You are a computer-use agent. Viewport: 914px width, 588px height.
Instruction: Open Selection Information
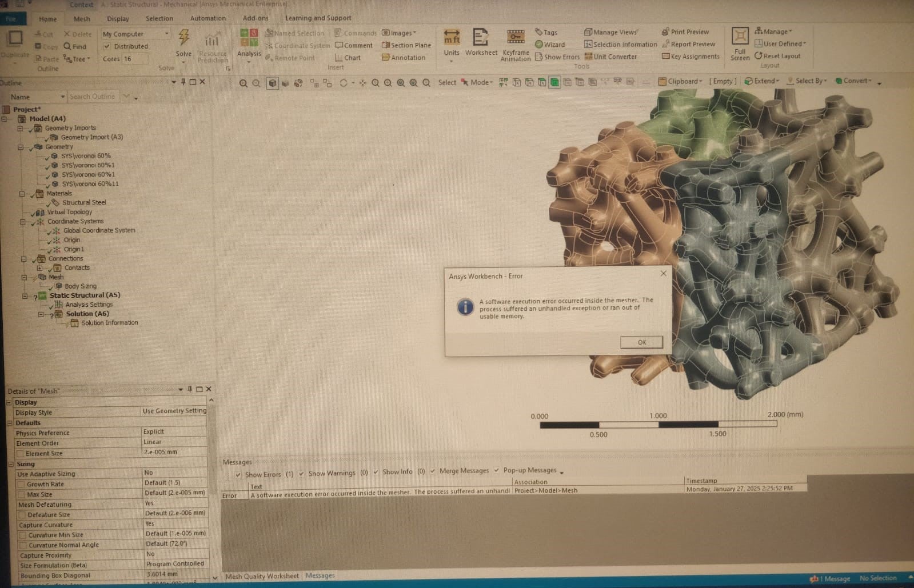pos(621,45)
